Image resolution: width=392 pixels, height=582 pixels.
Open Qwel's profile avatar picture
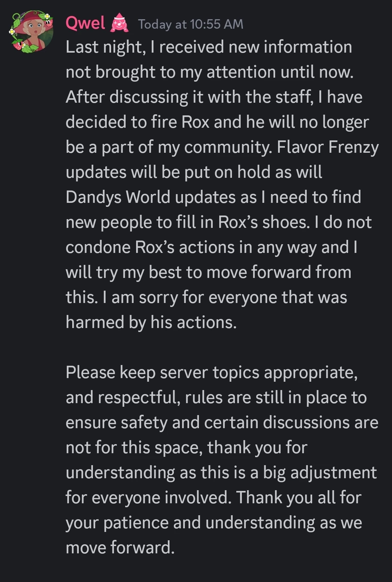tap(31, 32)
